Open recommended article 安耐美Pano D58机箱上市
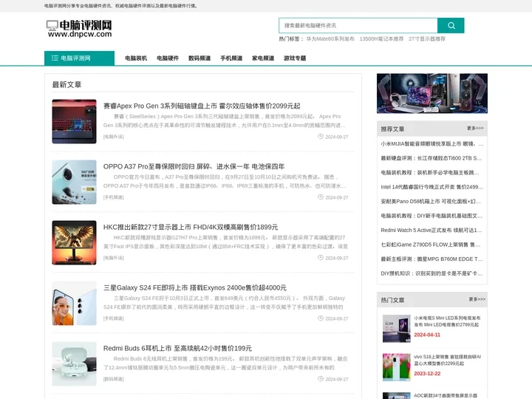 (x=431, y=202)
